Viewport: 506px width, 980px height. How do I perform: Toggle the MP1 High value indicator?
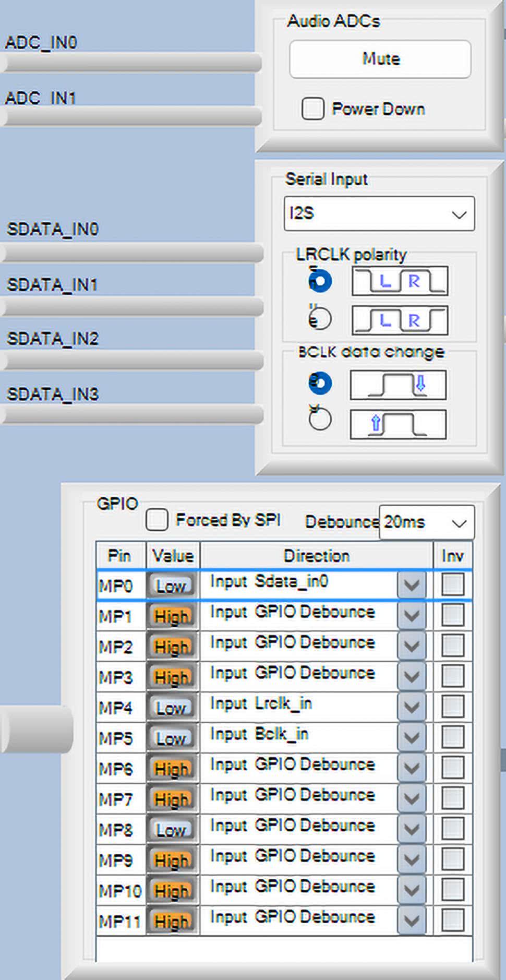[172, 616]
